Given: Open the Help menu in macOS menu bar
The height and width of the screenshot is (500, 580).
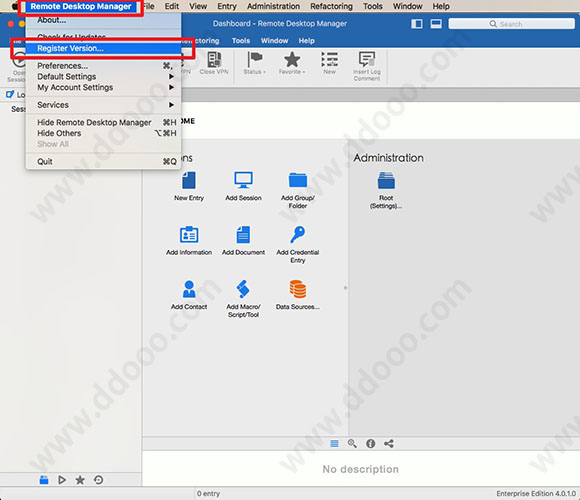Looking at the screenshot, I should 441,6.
